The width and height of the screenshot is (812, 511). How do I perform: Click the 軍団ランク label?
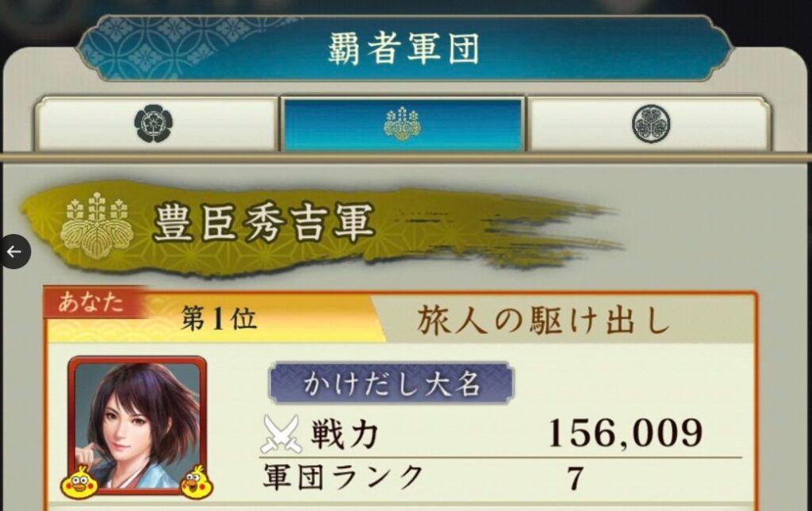[x=343, y=477]
